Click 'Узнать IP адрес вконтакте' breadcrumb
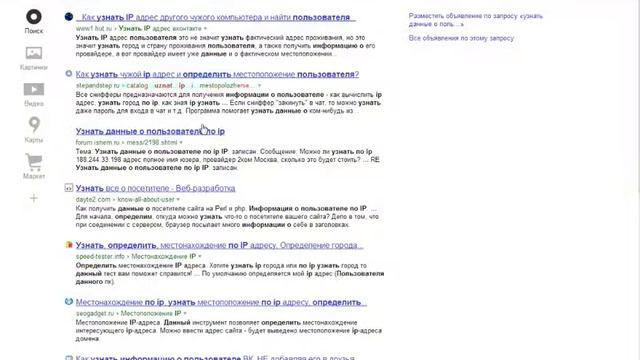 point(160,29)
